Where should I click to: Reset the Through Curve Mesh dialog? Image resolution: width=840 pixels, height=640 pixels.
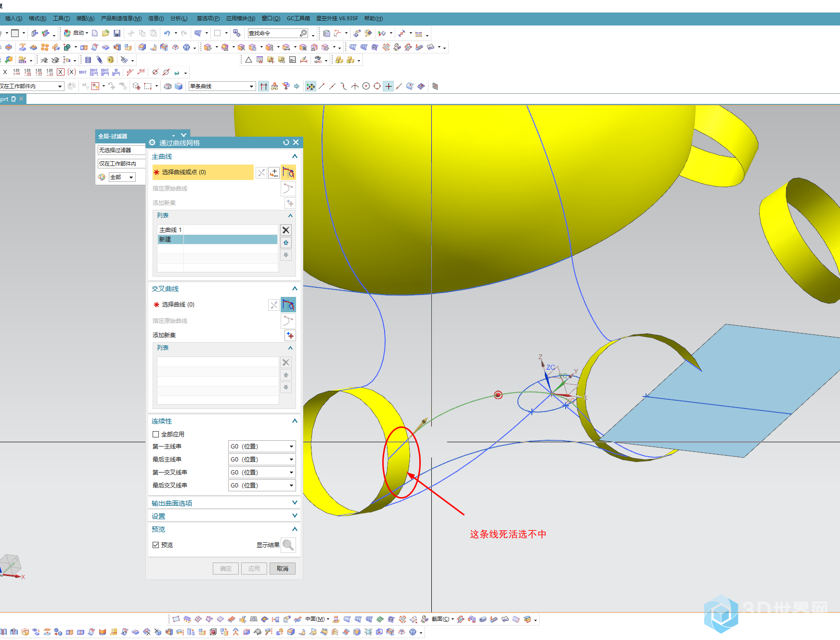(x=286, y=142)
